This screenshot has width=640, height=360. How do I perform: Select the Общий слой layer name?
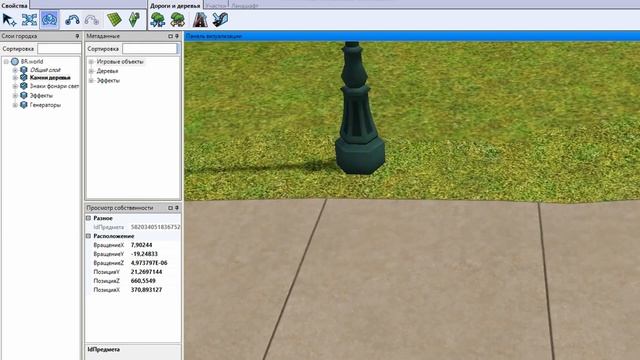[x=45, y=70]
